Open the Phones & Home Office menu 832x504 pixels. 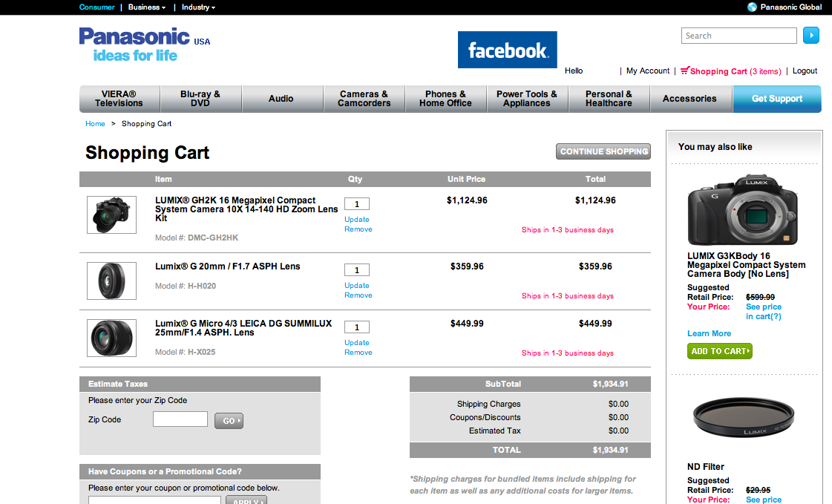click(x=446, y=99)
